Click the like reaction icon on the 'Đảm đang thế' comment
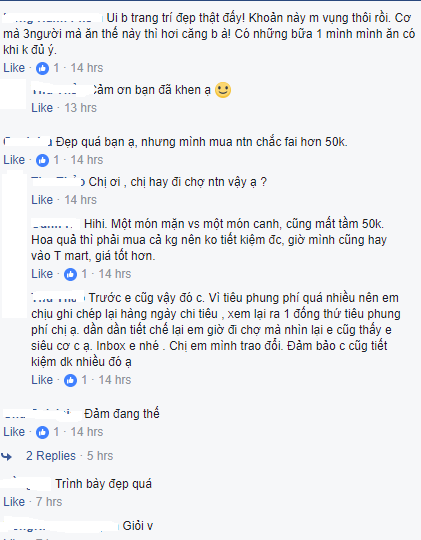Viewport: 421px width, 540px height. 42,432
